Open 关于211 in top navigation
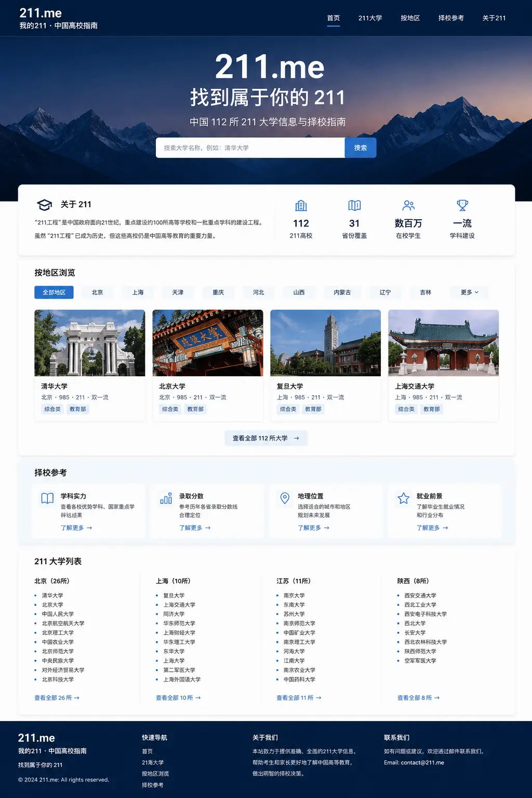 click(494, 18)
